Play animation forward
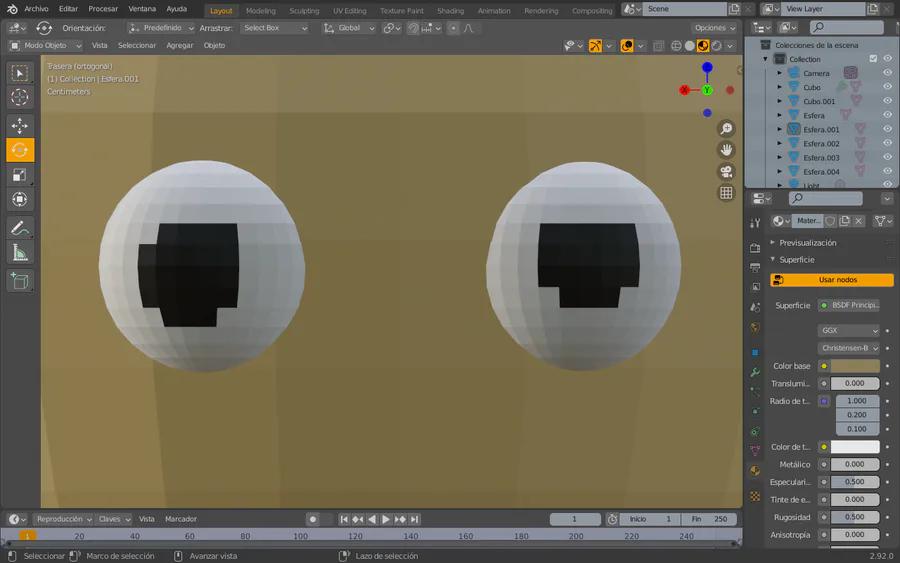900x563 pixels. (x=386, y=519)
